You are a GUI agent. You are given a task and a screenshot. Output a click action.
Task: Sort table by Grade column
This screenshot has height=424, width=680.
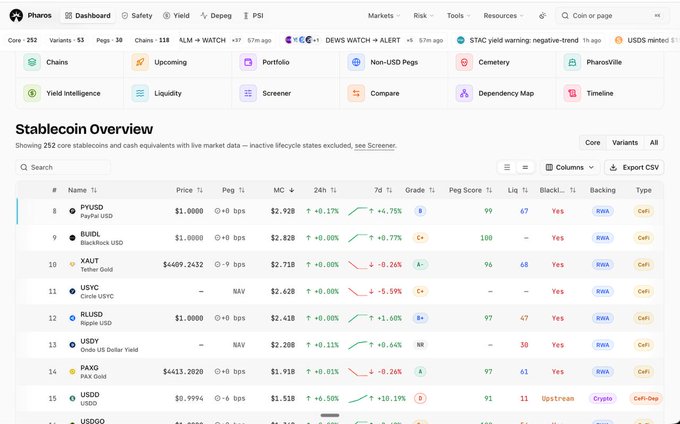(x=420, y=190)
